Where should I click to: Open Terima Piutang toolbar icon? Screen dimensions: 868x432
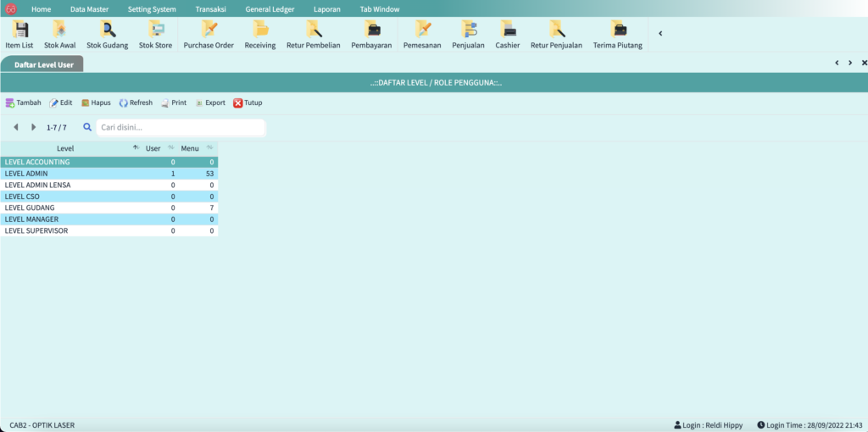tap(617, 35)
